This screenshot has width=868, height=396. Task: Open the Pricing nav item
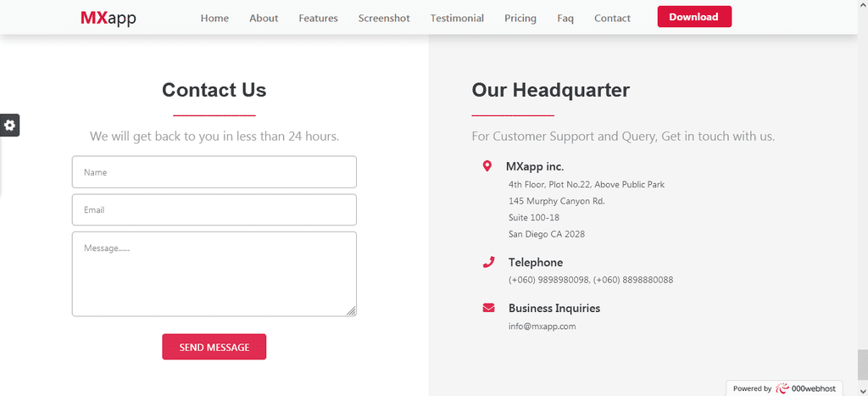(520, 19)
